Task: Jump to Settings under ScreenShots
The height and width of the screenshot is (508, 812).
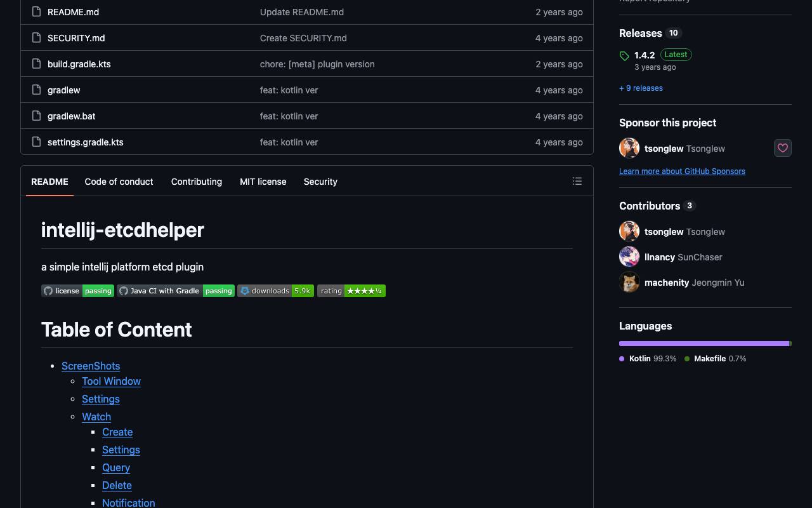Action: pos(101,399)
